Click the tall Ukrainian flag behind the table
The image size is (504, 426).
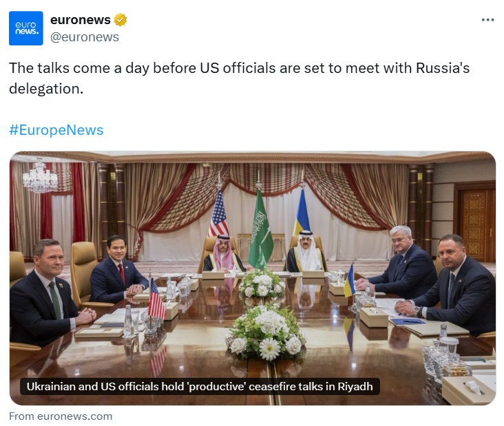302,213
